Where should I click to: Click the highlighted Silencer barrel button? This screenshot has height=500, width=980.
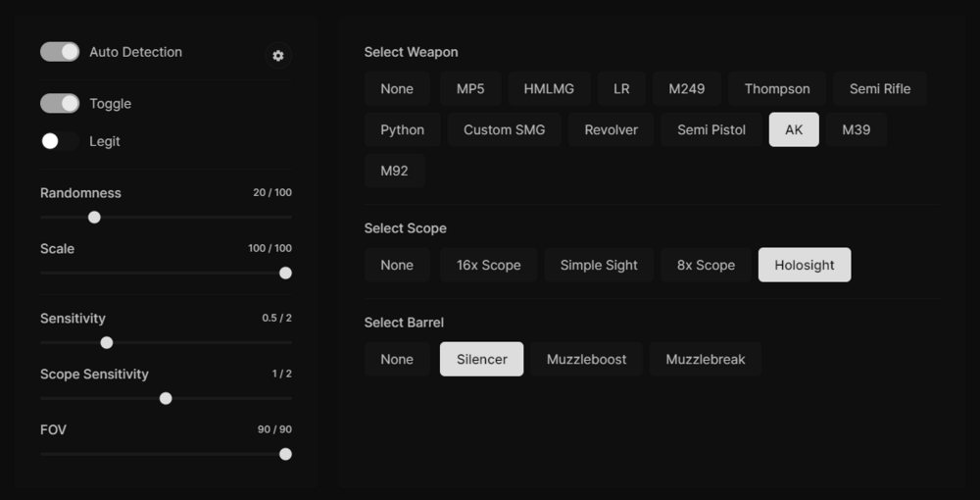tap(482, 360)
